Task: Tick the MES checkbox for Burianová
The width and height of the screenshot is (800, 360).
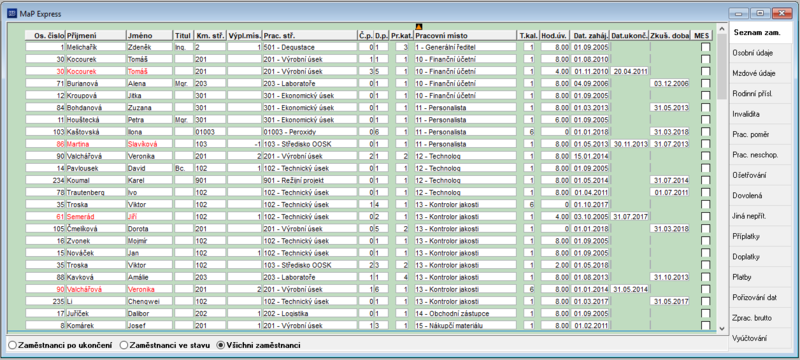Action: (705, 84)
